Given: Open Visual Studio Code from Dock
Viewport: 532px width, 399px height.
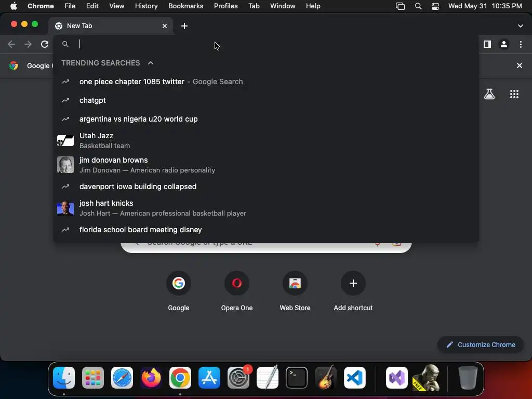Looking at the screenshot, I should [354, 378].
